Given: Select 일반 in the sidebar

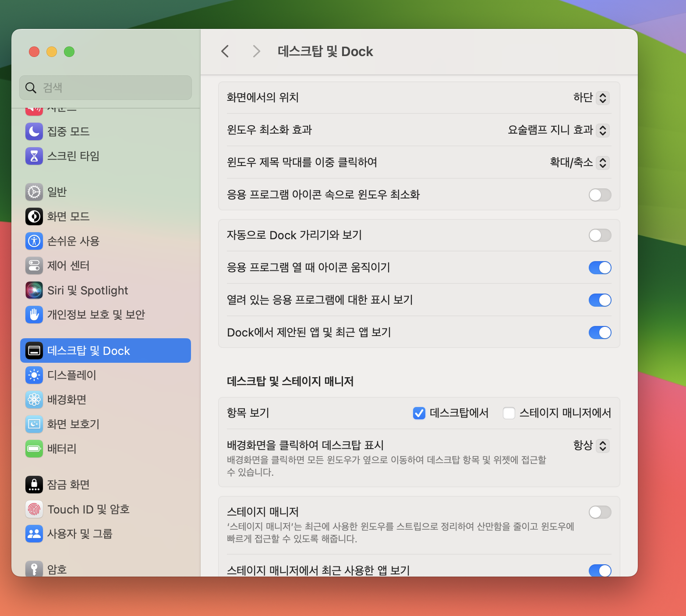Looking at the screenshot, I should (106, 192).
